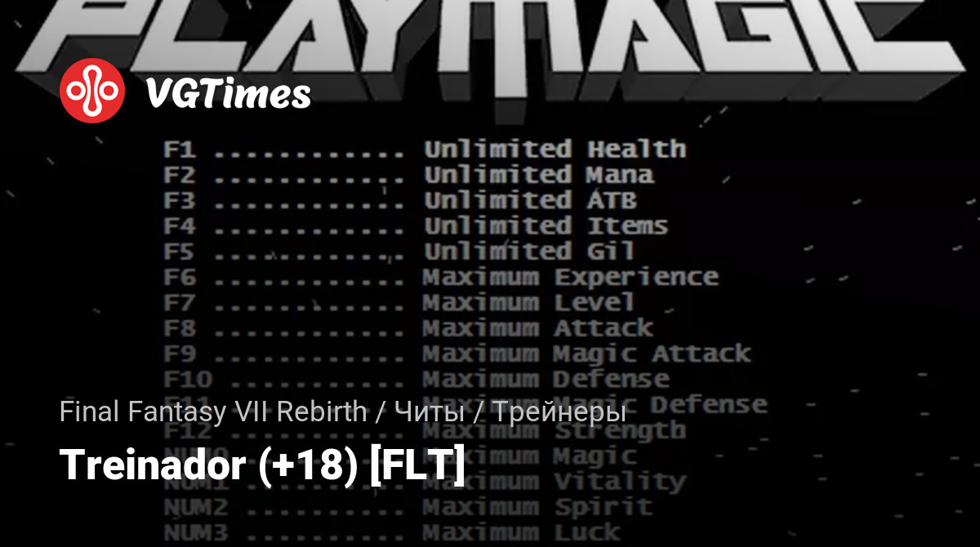Select the F5 Unlimited Gil line
The width and height of the screenshot is (980, 547).
399,251
